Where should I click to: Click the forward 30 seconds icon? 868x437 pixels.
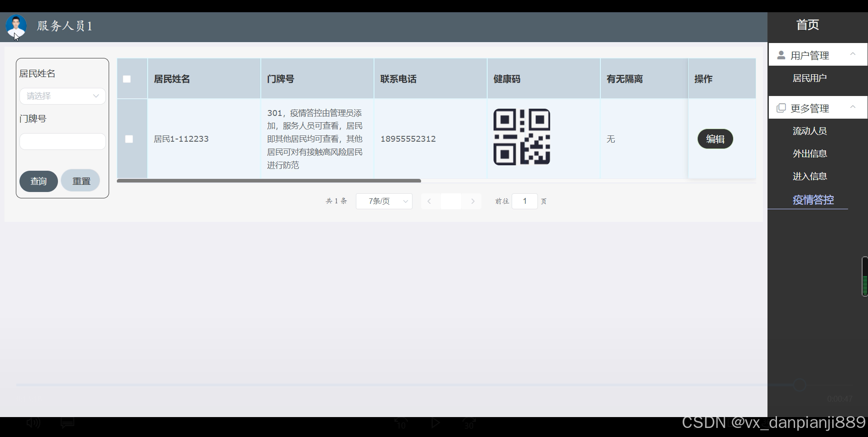coord(469,423)
